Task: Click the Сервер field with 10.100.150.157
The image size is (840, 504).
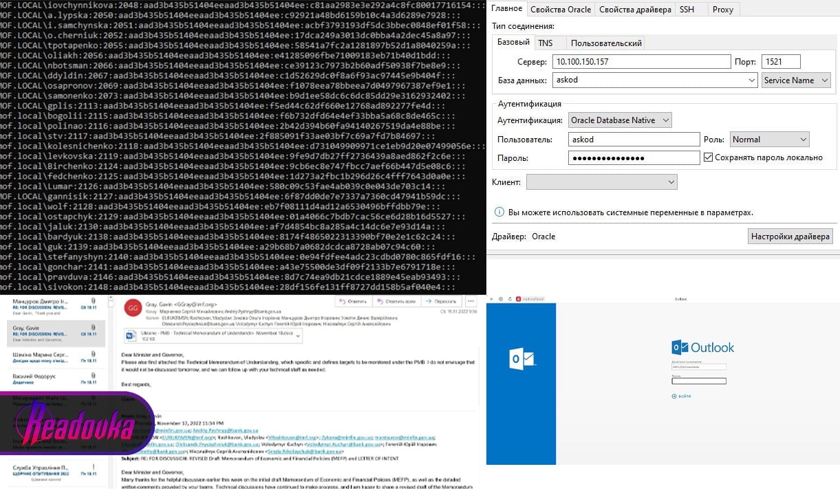Action: (x=641, y=61)
